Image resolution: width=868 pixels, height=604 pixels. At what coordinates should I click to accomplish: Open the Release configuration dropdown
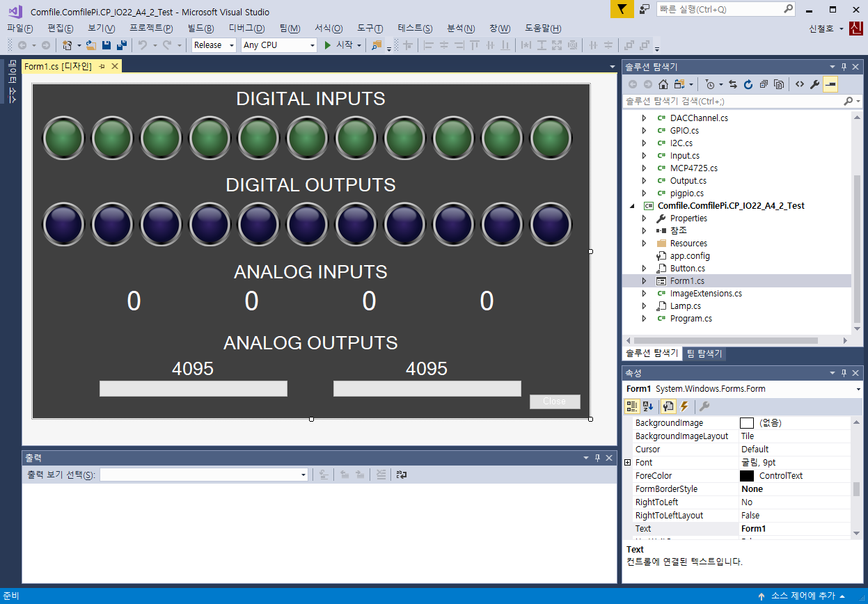pos(214,45)
